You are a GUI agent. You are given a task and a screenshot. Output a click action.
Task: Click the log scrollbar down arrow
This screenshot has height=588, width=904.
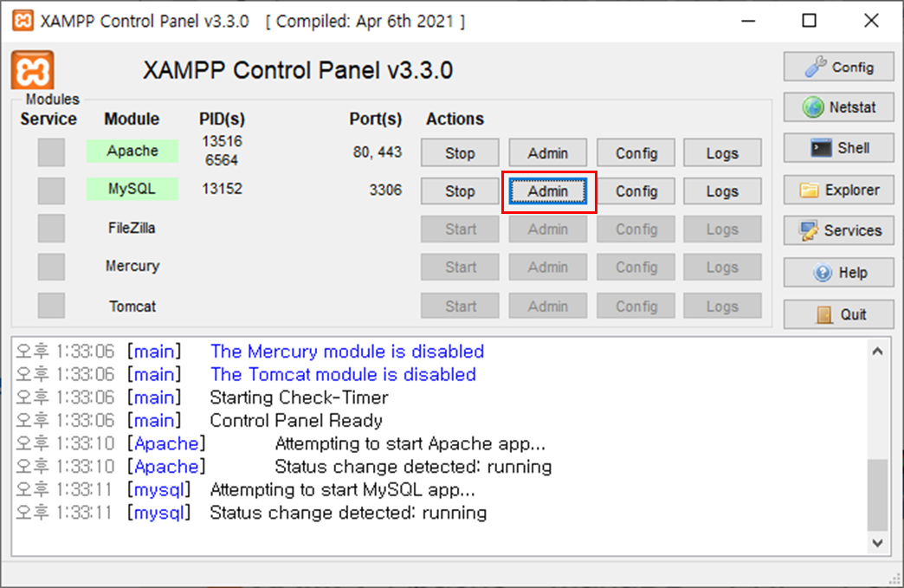click(877, 542)
